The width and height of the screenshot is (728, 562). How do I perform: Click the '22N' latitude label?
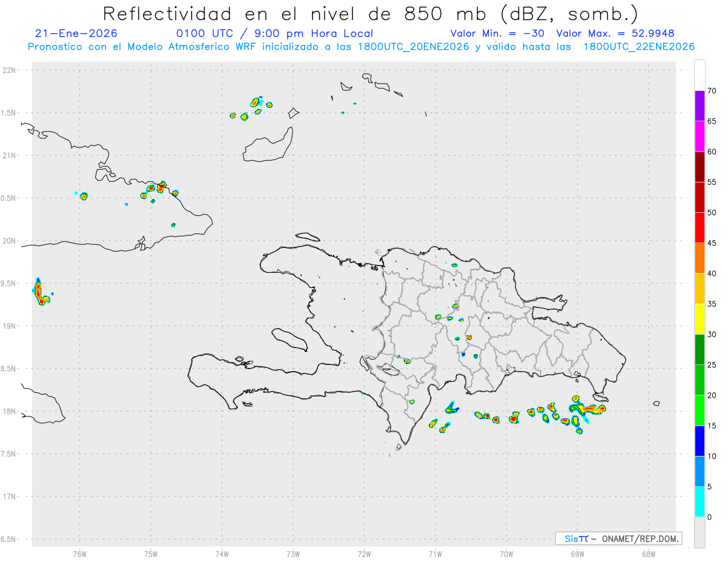(x=10, y=70)
